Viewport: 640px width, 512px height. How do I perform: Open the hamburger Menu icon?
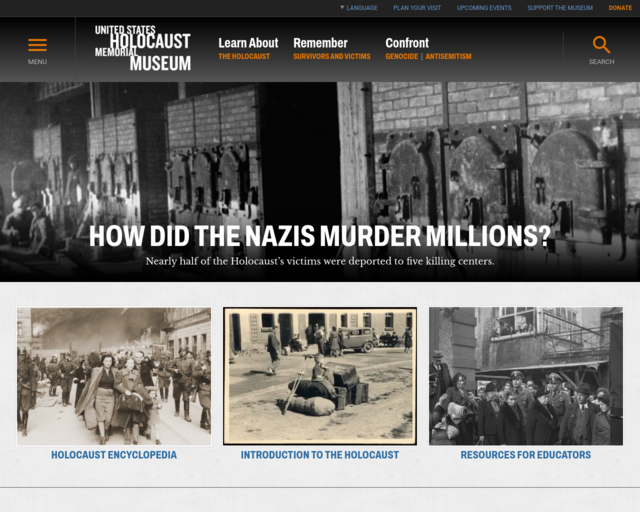(x=37, y=45)
